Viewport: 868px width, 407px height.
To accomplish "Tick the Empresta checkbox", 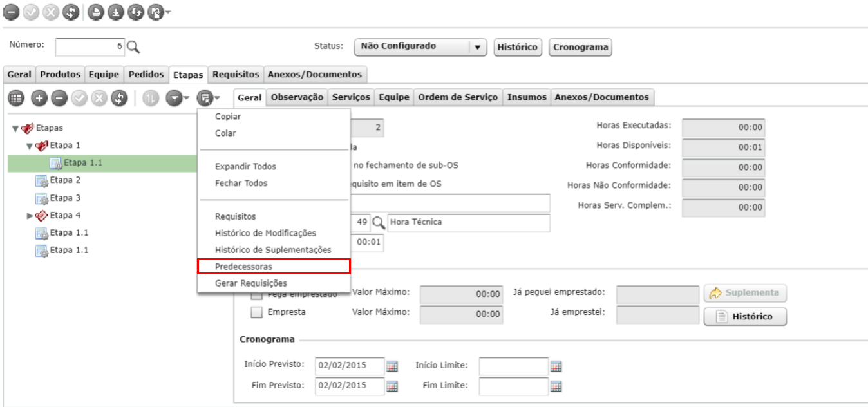I will pos(257,312).
